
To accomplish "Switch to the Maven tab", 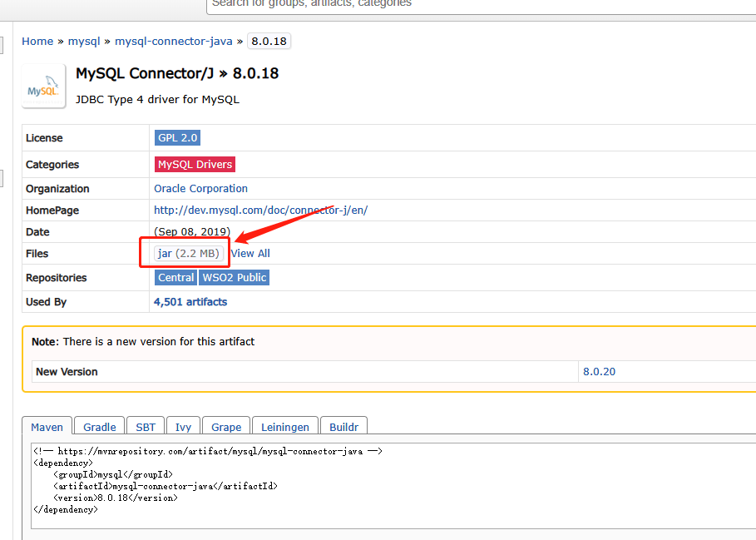I will pyautogui.click(x=47, y=427).
